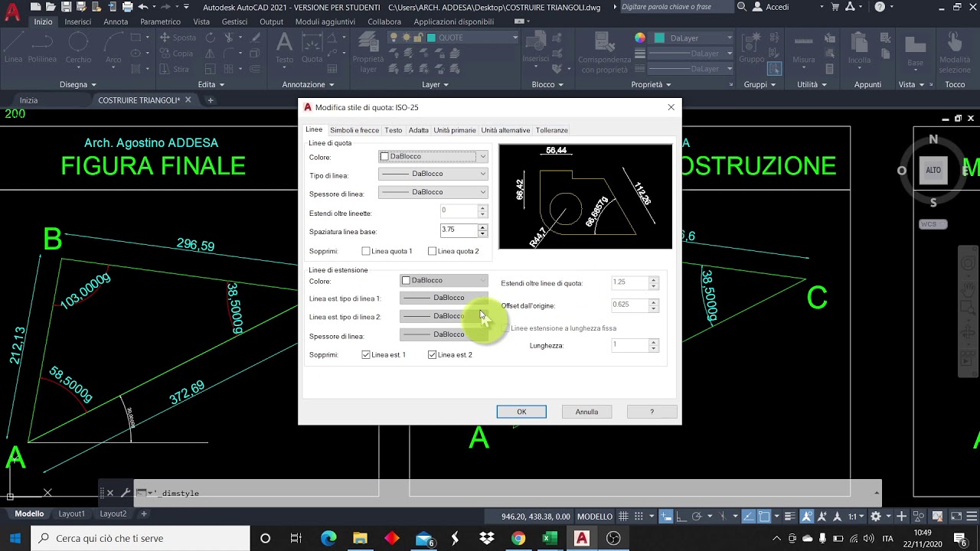Pick the Polilinea tool in ribbon
The width and height of the screenshot is (980, 551).
pyautogui.click(x=42, y=47)
